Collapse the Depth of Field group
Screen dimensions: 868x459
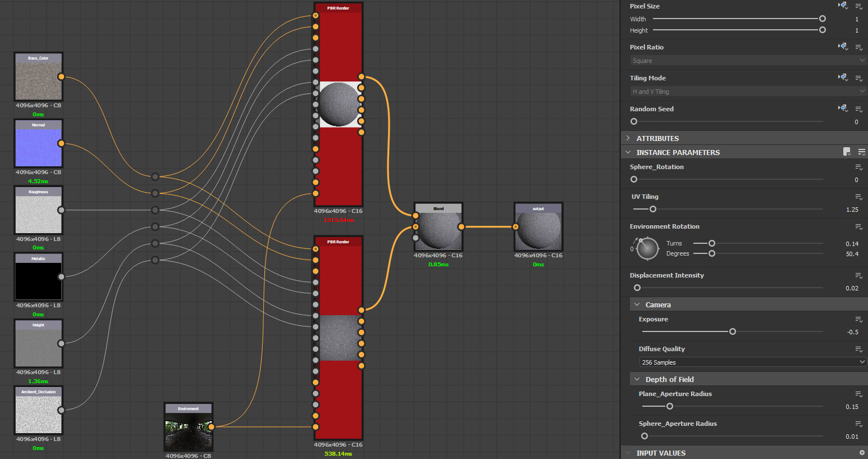point(637,379)
